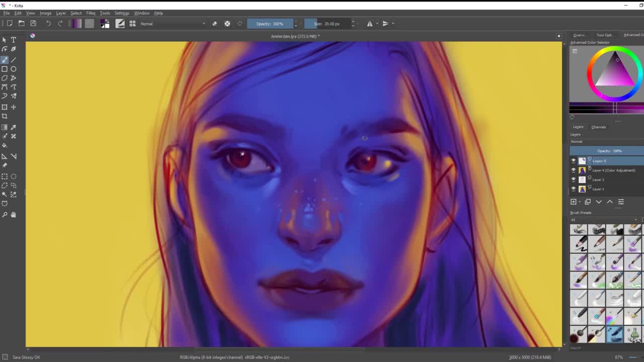Open the layer blending mode Normal dropdown

click(607, 142)
